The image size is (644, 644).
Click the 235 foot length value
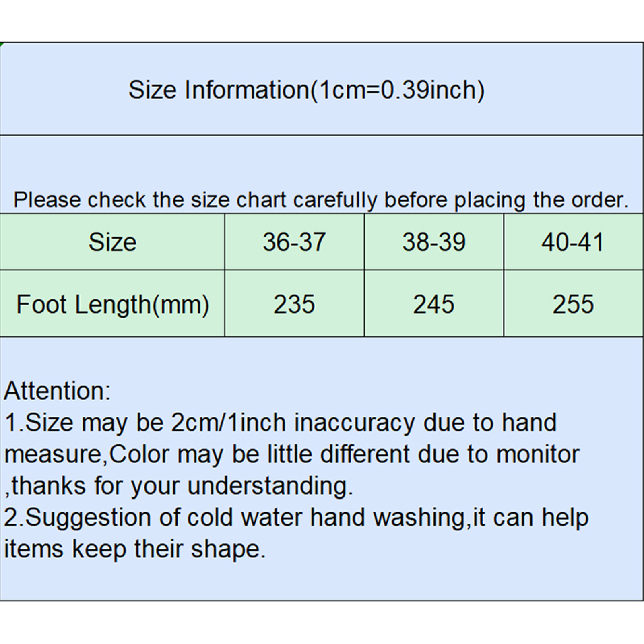point(294,304)
